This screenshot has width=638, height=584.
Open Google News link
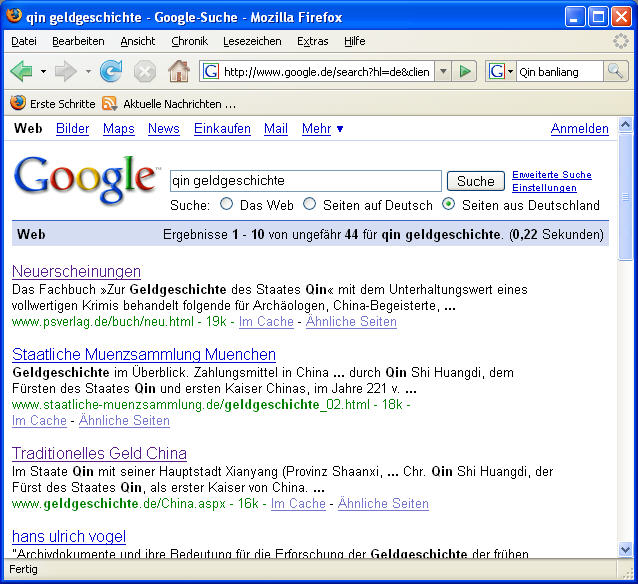164,129
